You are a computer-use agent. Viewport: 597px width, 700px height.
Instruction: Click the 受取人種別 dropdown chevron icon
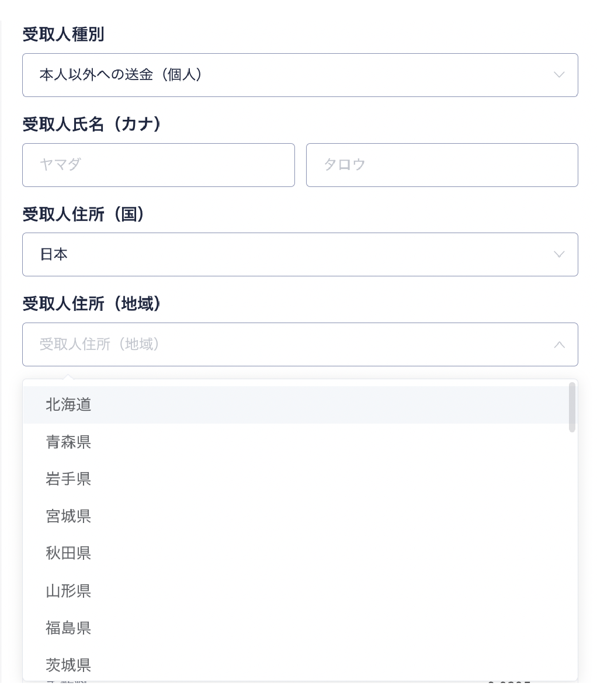pyautogui.click(x=559, y=75)
